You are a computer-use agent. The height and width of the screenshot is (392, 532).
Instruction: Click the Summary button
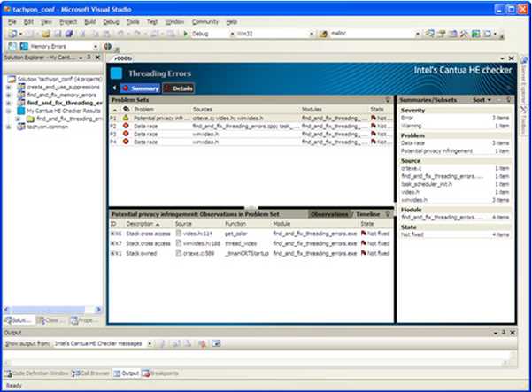141,88
